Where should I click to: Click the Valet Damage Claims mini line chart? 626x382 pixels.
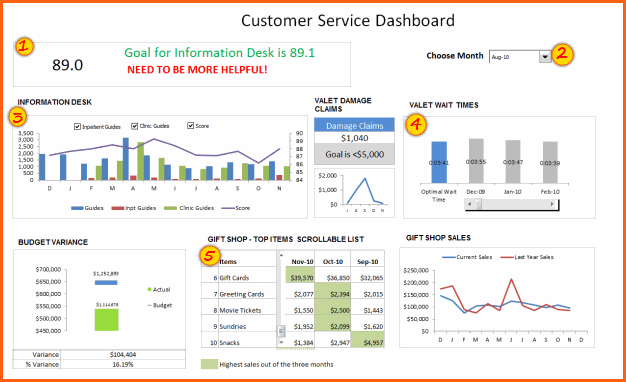click(x=355, y=193)
